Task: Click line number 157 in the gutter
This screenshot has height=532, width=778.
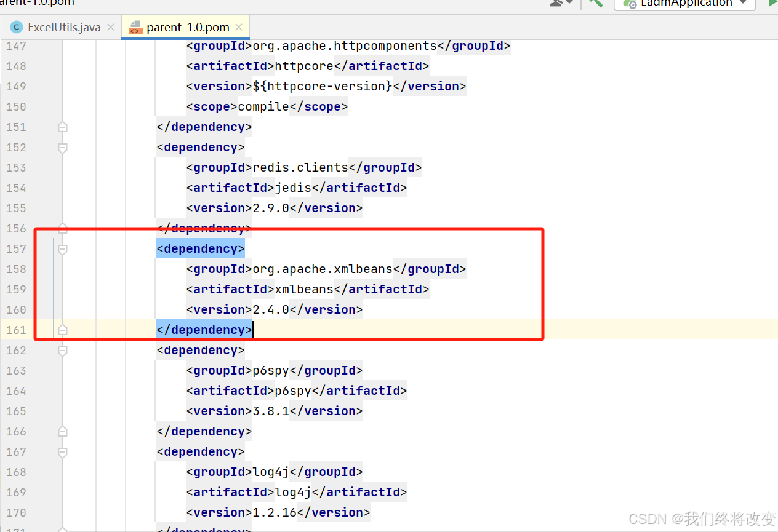Action: [x=16, y=248]
